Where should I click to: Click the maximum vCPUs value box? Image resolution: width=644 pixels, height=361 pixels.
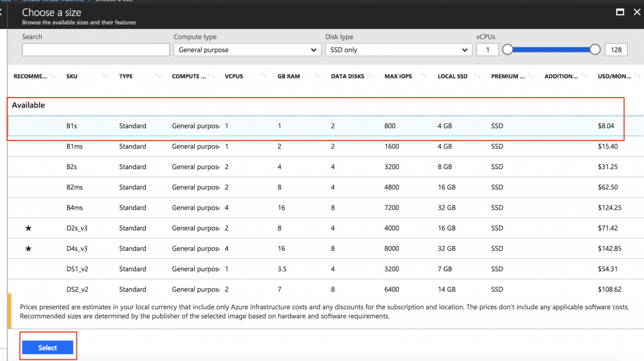pos(616,50)
